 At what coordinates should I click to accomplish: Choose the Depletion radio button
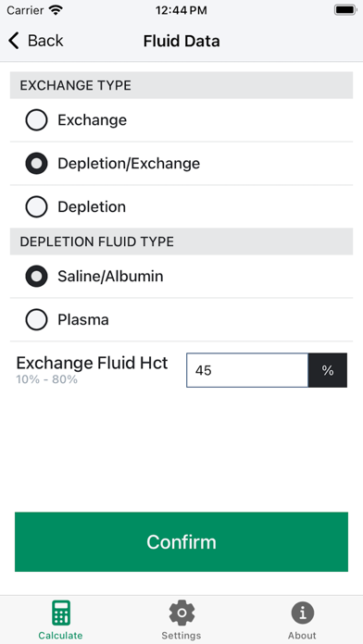[37, 206]
